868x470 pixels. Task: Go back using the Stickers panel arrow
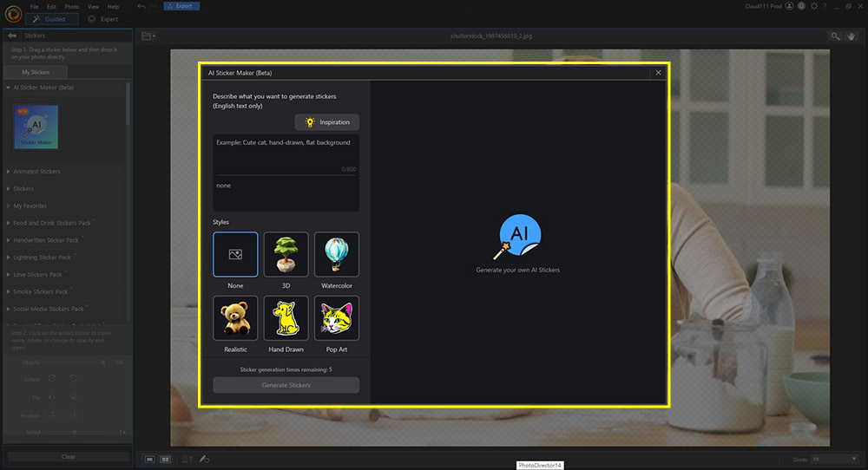coord(11,36)
